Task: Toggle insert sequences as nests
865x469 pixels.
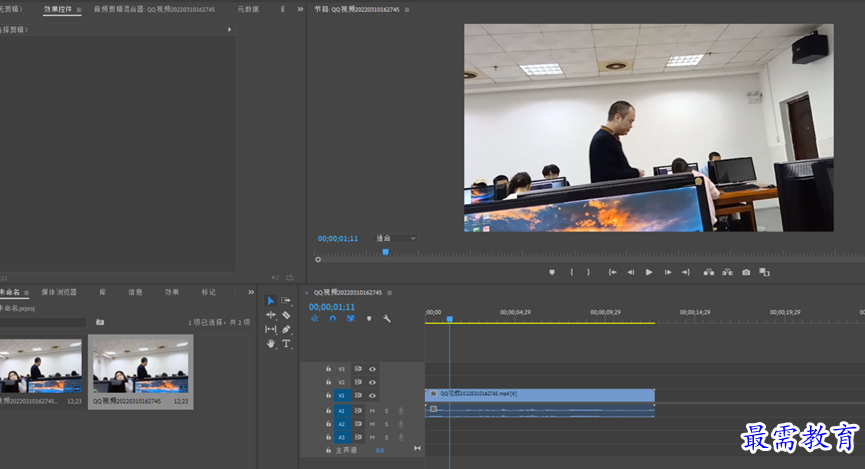Action: [x=314, y=318]
